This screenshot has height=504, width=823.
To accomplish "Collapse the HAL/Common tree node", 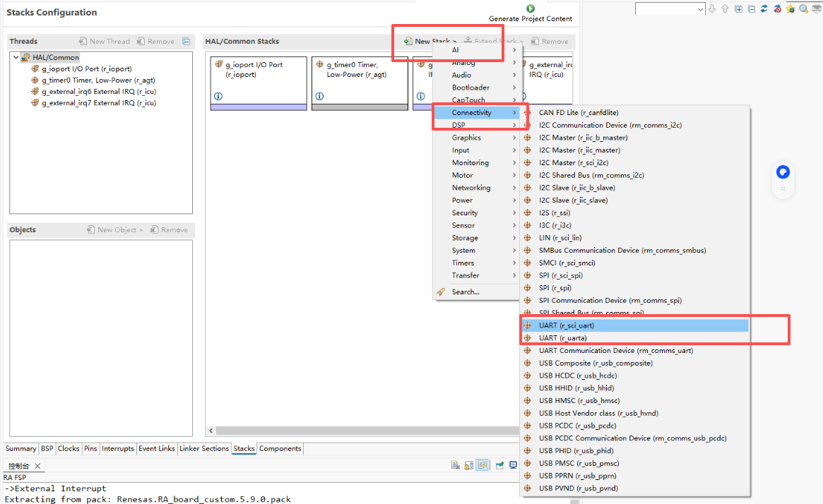I will click(16, 57).
